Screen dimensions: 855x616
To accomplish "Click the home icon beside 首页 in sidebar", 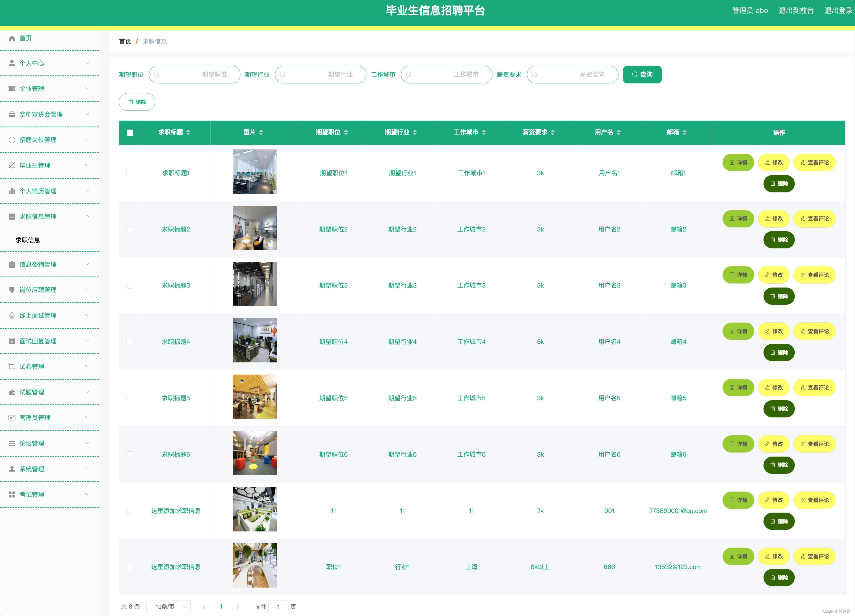I will [12, 38].
